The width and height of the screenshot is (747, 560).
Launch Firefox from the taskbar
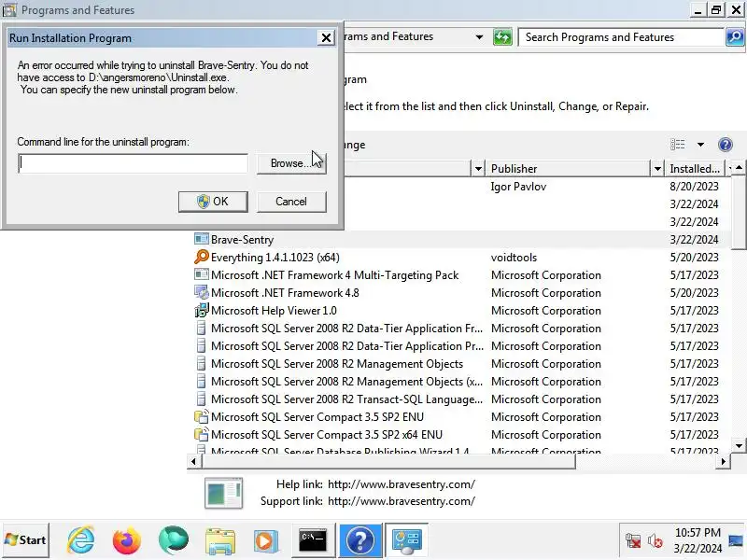pos(127,540)
